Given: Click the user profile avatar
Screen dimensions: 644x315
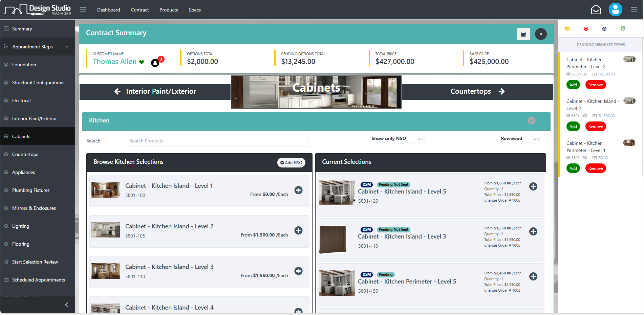Looking at the screenshot, I should click(x=615, y=10).
